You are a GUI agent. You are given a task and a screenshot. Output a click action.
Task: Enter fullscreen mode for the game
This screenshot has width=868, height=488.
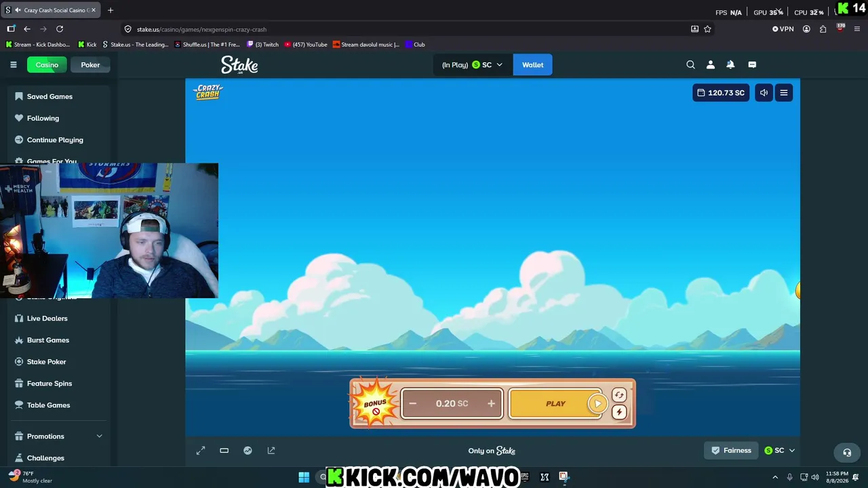(201, 451)
